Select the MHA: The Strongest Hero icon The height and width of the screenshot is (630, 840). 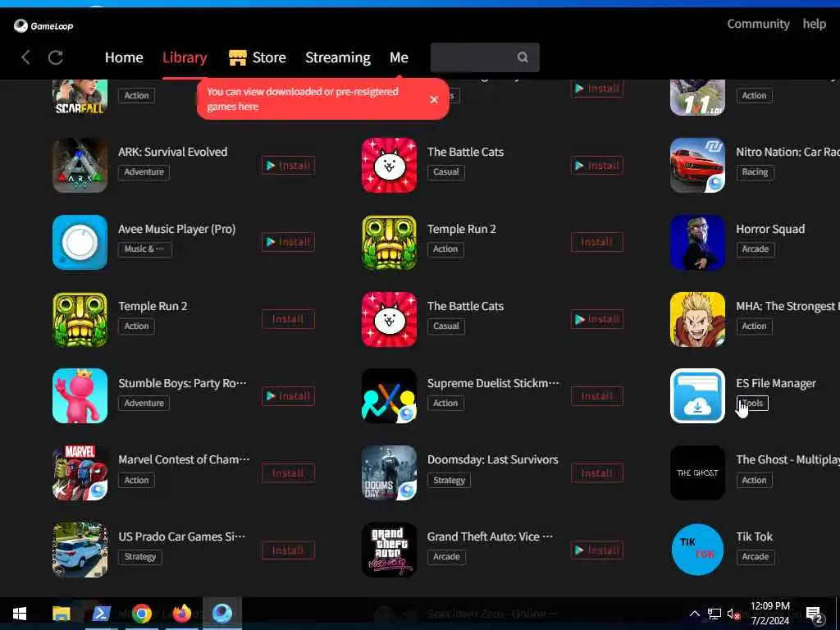[x=697, y=319]
